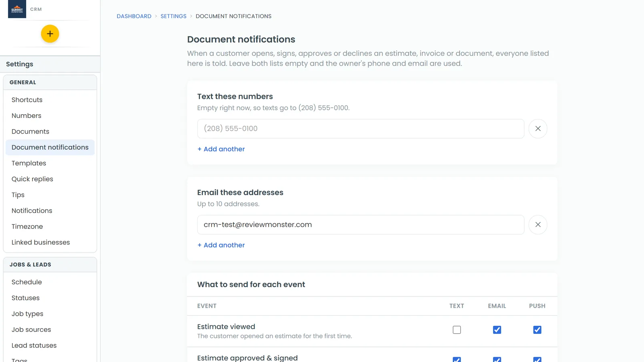Add another address under Email these addresses
Image resolution: width=644 pixels, height=362 pixels.
click(221, 245)
